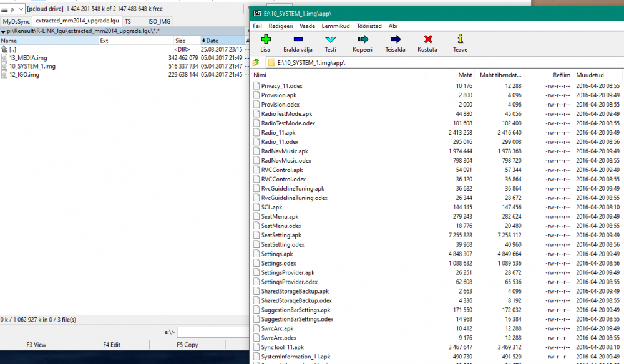
Task: Click the 7-Zip address path field
Action: click(444, 62)
